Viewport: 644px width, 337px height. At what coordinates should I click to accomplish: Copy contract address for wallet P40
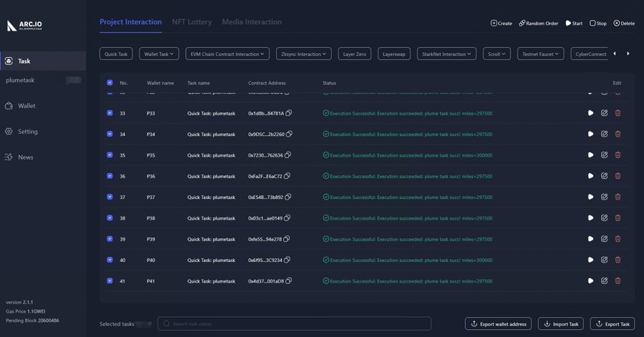coord(289,260)
